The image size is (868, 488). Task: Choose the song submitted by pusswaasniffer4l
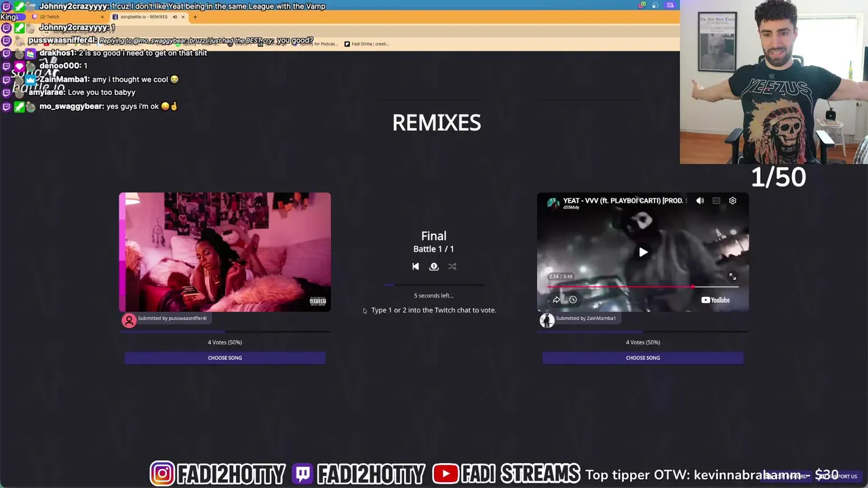[x=225, y=358]
